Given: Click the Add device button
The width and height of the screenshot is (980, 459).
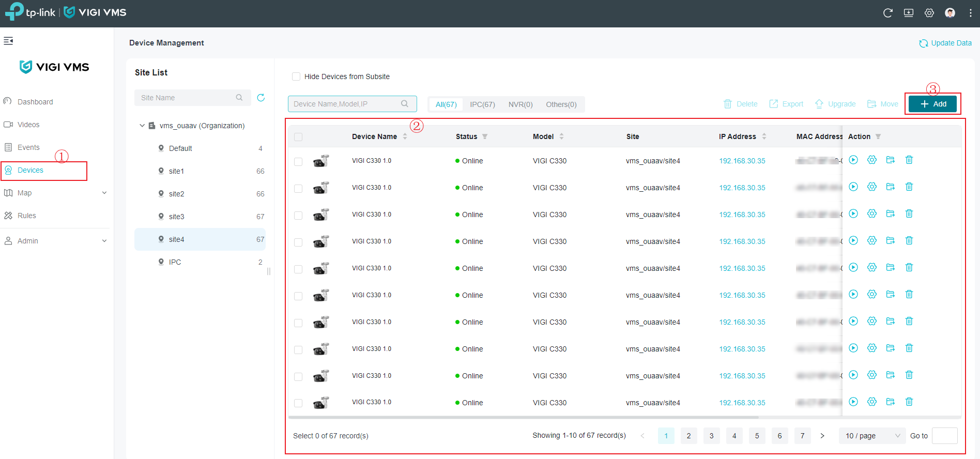Looking at the screenshot, I should [x=933, y=104].
